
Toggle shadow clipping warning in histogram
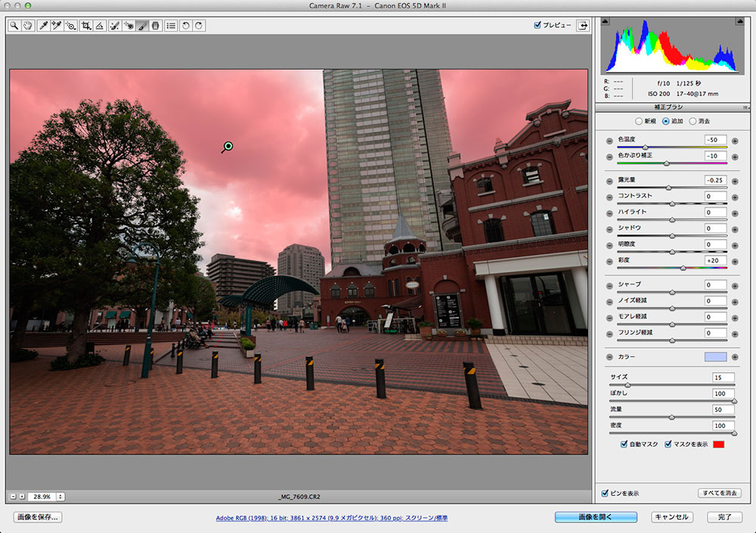(x=605, y=21)
